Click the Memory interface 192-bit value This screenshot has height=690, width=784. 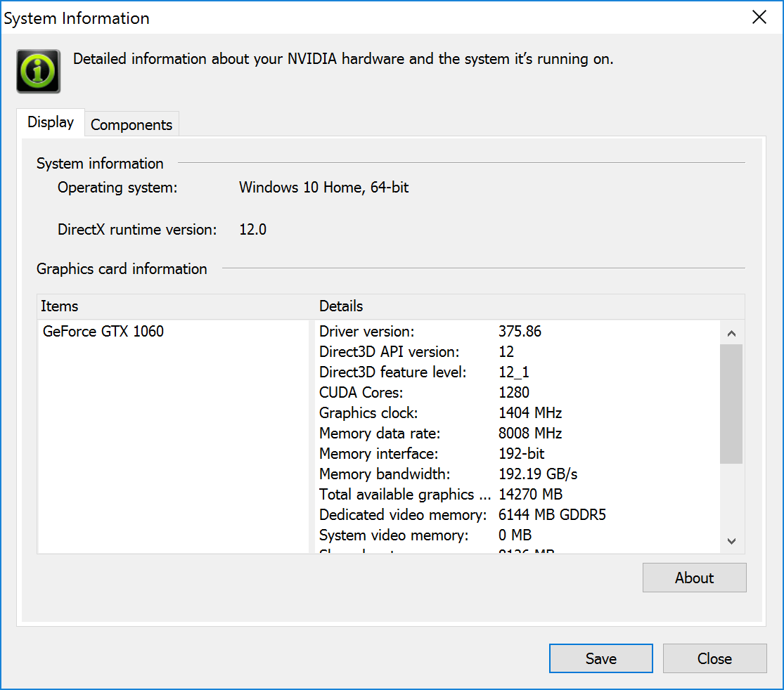[x=521, y=454]
